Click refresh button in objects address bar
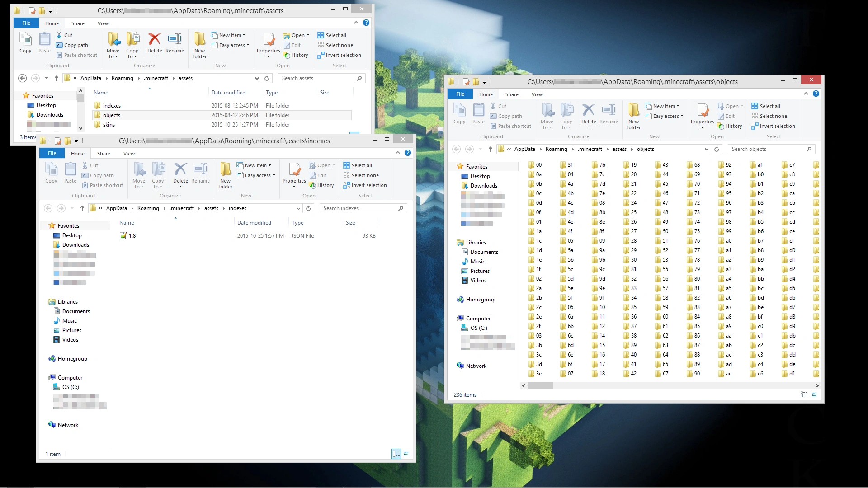Viewport: 868px width, 488px height. (717, 149)
